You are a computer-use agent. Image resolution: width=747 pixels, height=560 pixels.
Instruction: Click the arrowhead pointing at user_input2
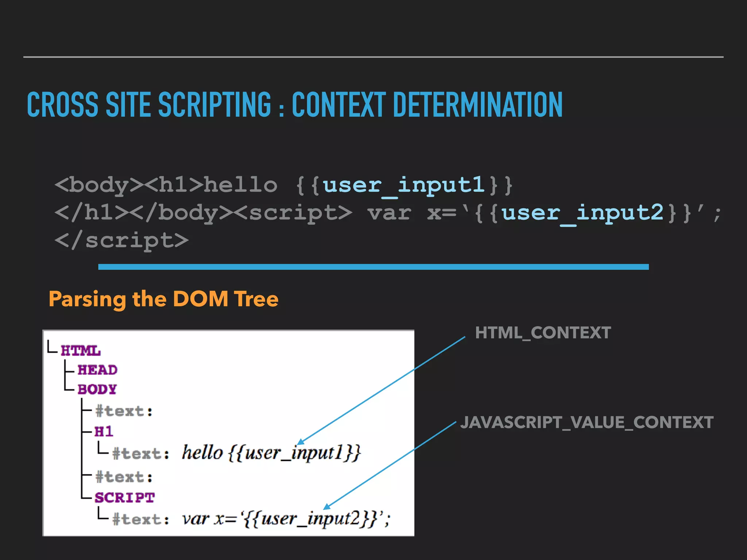(327, 507)
